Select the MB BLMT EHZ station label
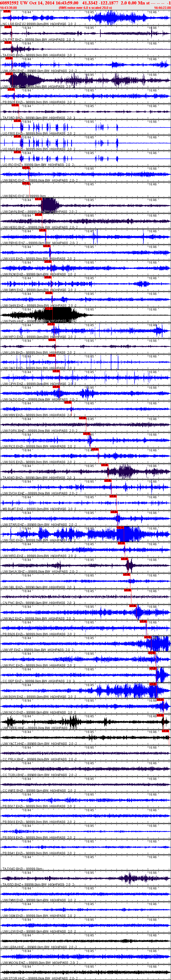This screenshot has width=171, height=980. [x=40, y=509]
